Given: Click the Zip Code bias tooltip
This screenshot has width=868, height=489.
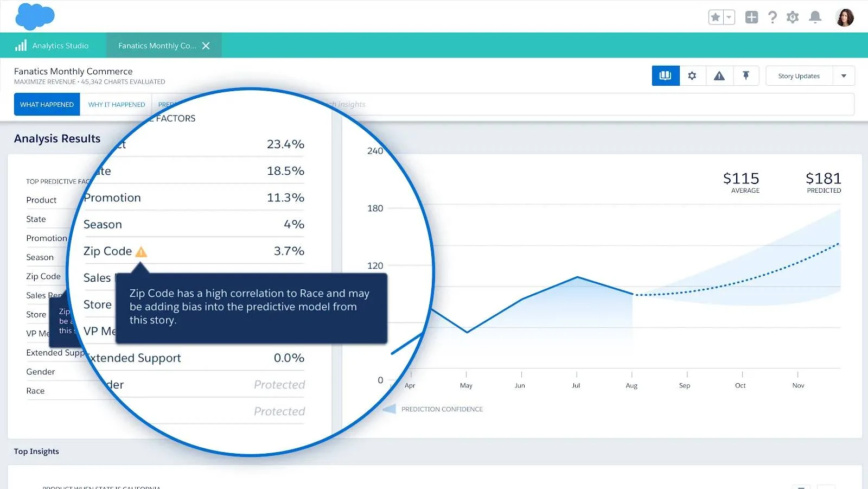Looking at the screenshot, I should pyautogui.click(x=251, y=308).
